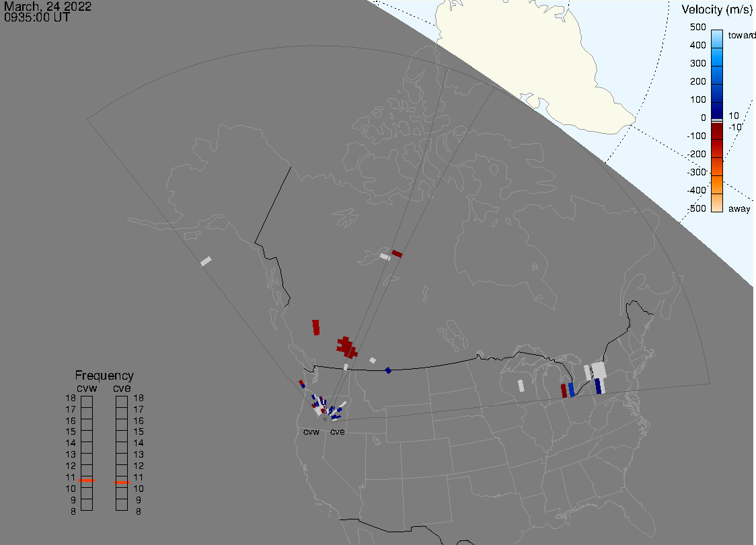The height and width of the screenshot is (545, 756).
Task: Click the red frequency marker on the cve bar
Action: coord(122,483)
